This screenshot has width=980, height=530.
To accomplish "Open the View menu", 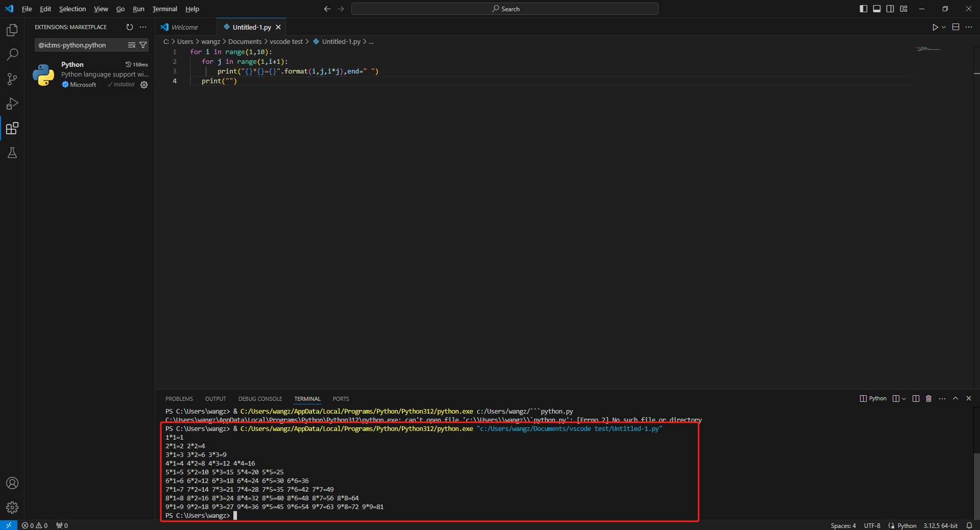I will (101, 9).
